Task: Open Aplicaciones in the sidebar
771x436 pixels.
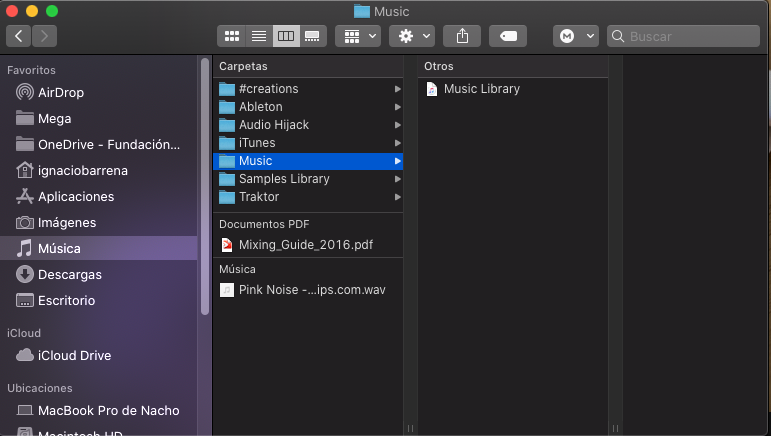Action: (x=98, y=197)
